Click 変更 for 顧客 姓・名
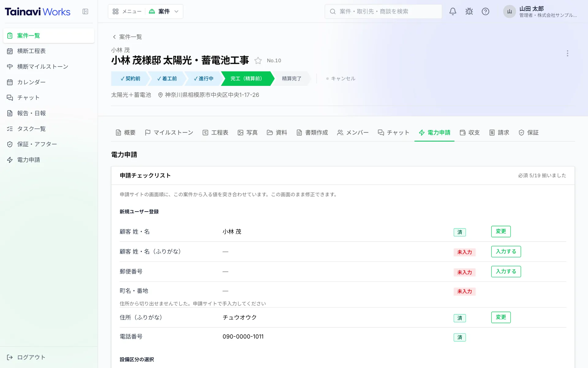 tap(501, 232)
